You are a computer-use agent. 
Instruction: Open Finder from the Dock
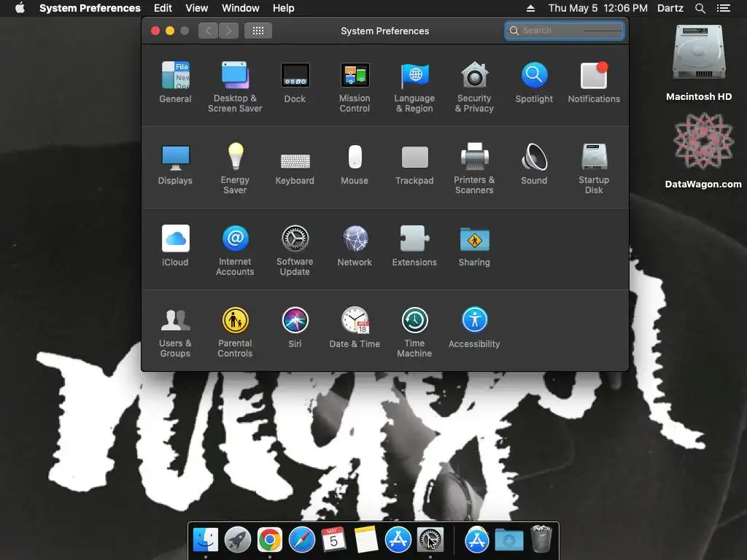[206, 540]
